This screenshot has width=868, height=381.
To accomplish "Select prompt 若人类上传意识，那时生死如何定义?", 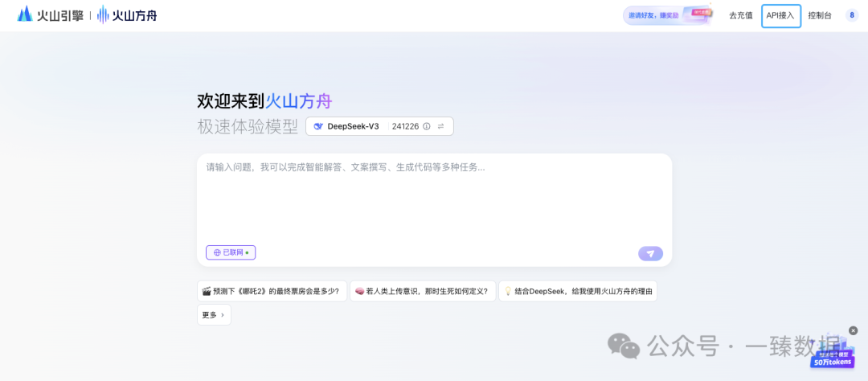I will pos(423,291).
